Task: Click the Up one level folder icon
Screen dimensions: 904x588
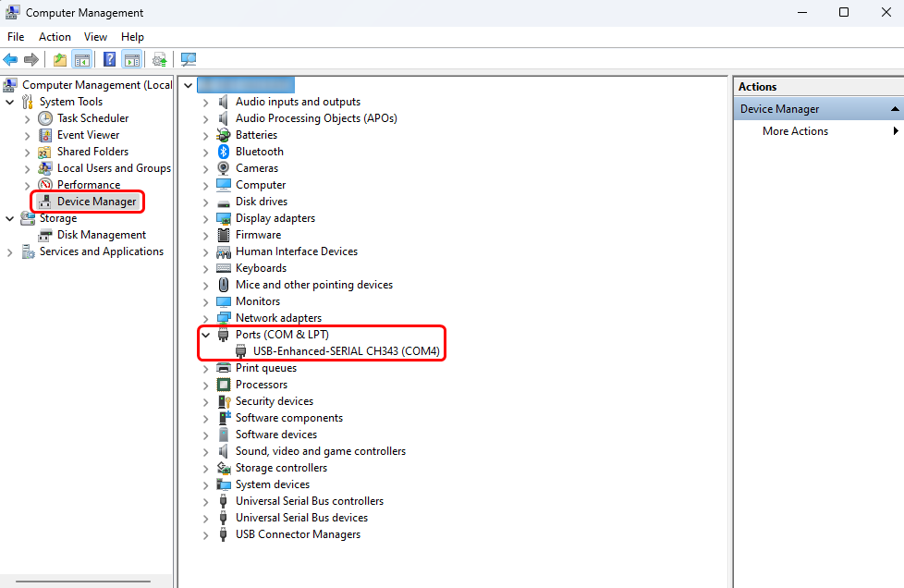Action: click(x=60, y=60)
